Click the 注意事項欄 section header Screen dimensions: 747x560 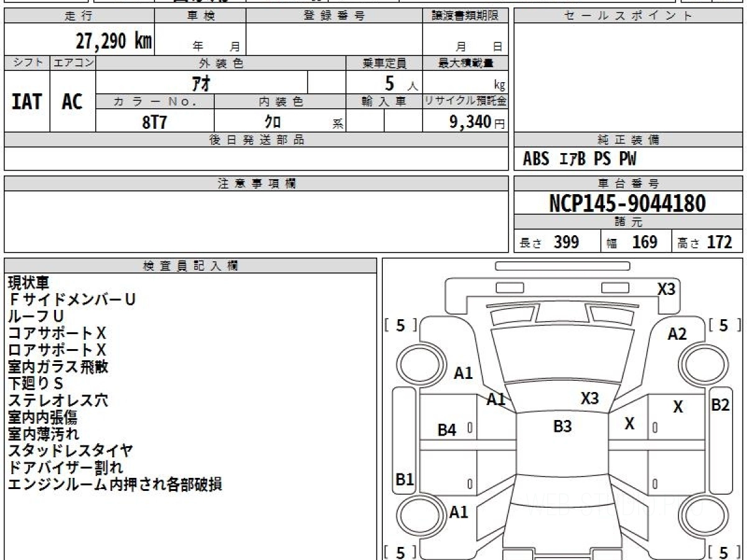(x=256, y=184)
